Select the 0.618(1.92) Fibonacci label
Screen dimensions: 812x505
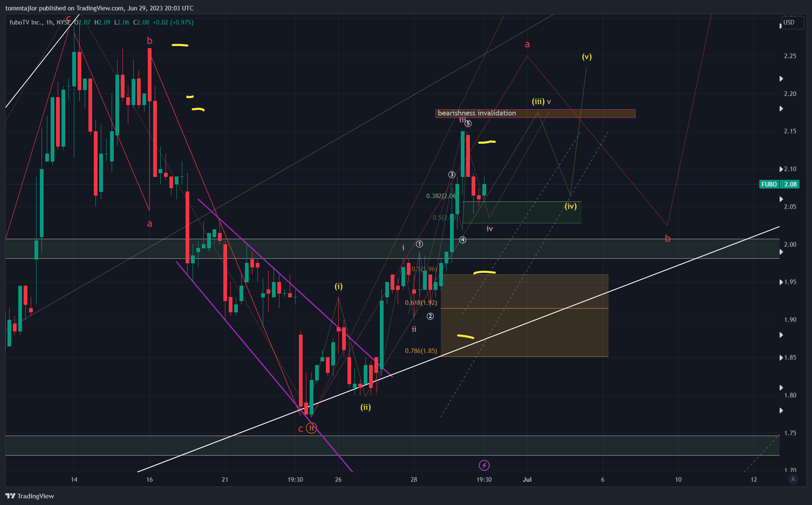[x=421, y=303]
